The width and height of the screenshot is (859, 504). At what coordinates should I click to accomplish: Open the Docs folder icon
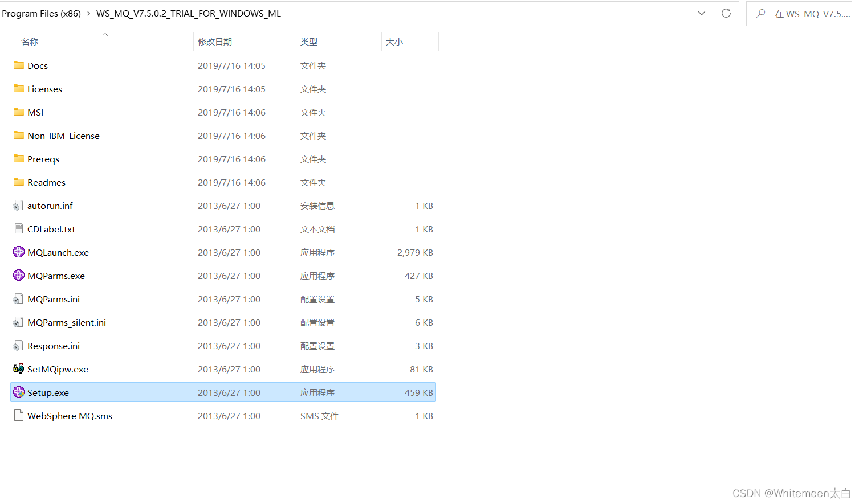[19, 65]
